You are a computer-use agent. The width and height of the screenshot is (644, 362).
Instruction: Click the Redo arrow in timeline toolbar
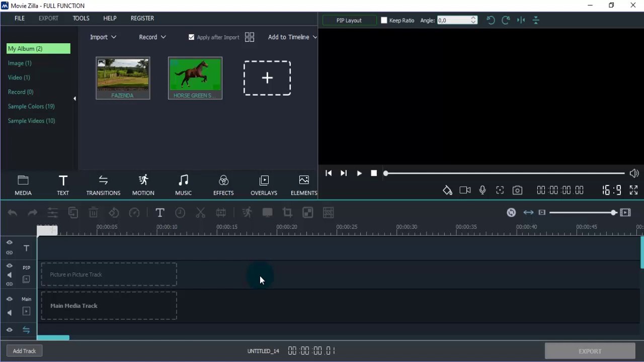tap(33, 213)
